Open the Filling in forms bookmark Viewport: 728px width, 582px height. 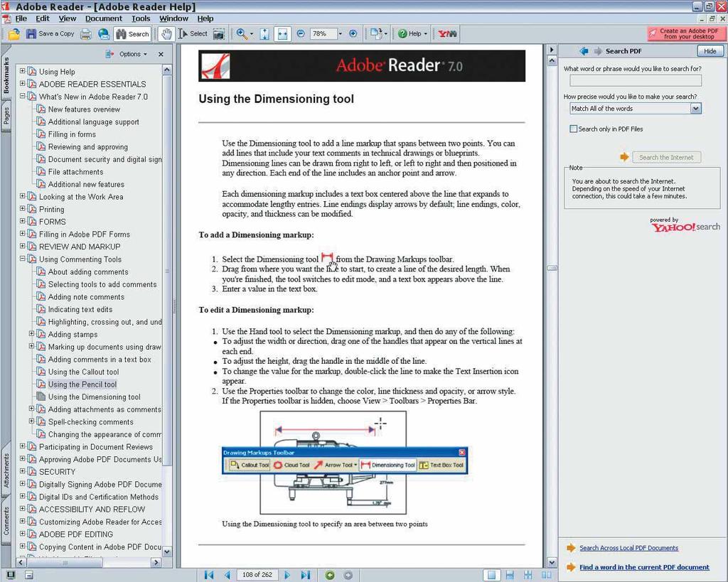pos(72,134)
